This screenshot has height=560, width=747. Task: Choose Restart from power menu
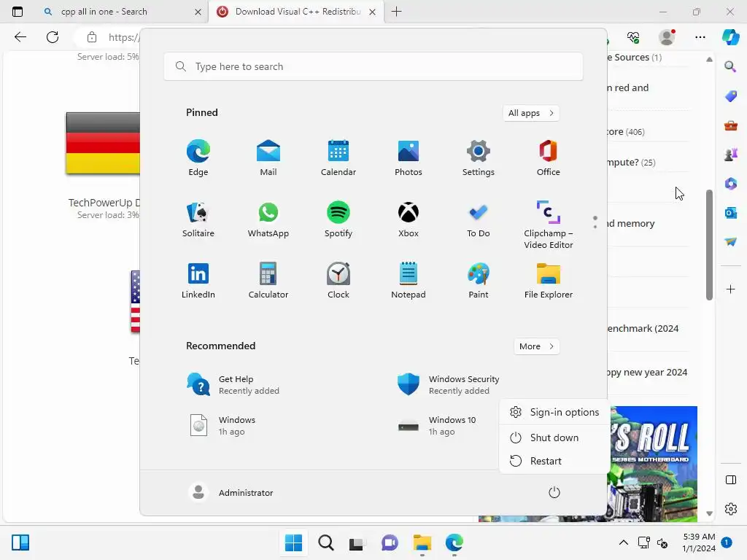tap(554, 461)
